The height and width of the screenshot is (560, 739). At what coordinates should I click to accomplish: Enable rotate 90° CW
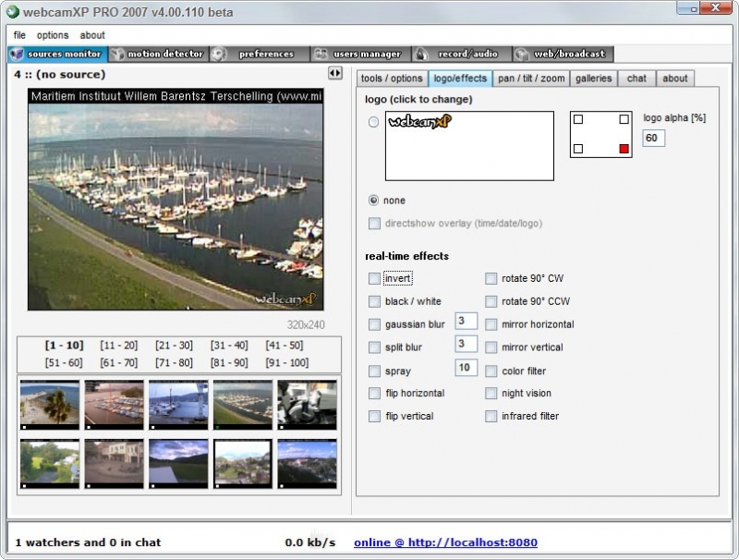[x=491, y=278]
